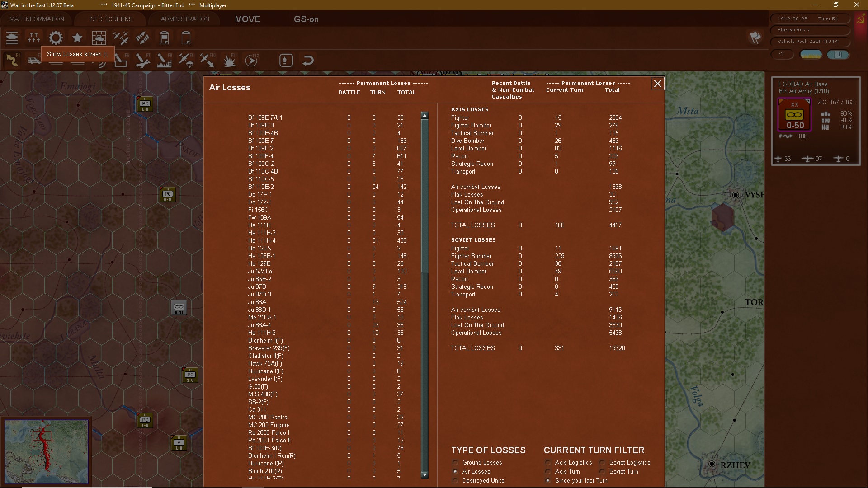Select the Destroyed Units radio button
Image resolution: width=868 pixels, height=488 pixels.
click(455, 481)
